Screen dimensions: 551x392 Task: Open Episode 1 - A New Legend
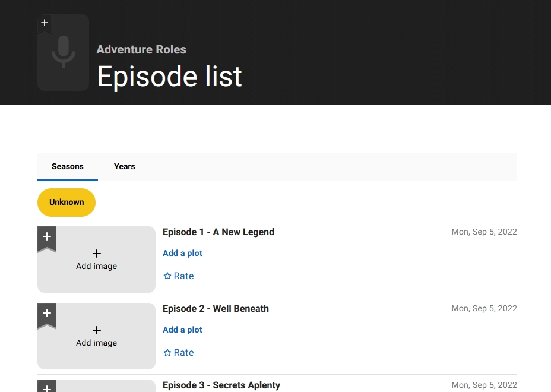coord(218,232)
